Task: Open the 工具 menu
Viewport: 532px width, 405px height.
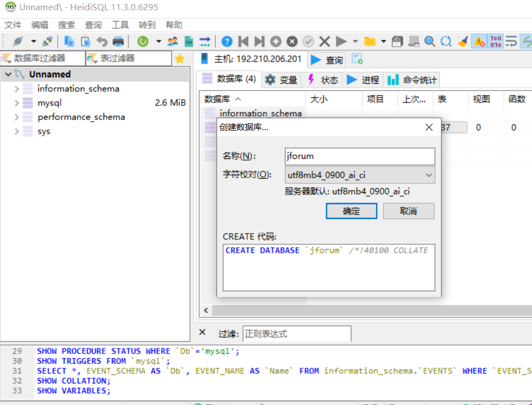Action: coord(120,25)
